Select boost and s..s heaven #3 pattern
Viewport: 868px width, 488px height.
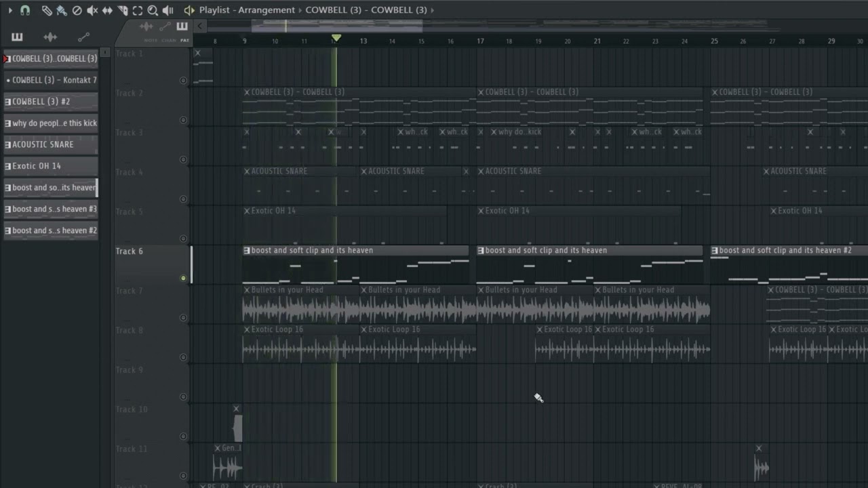tap(51, 209)
